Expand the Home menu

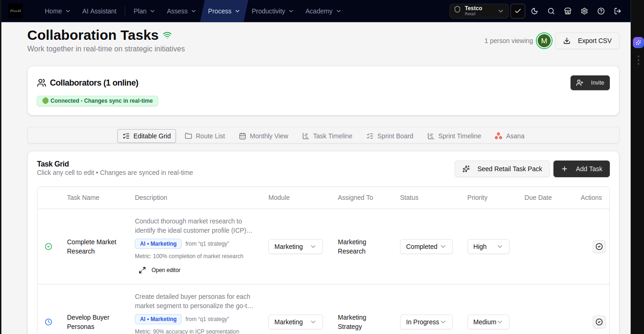tap(57, 11)
